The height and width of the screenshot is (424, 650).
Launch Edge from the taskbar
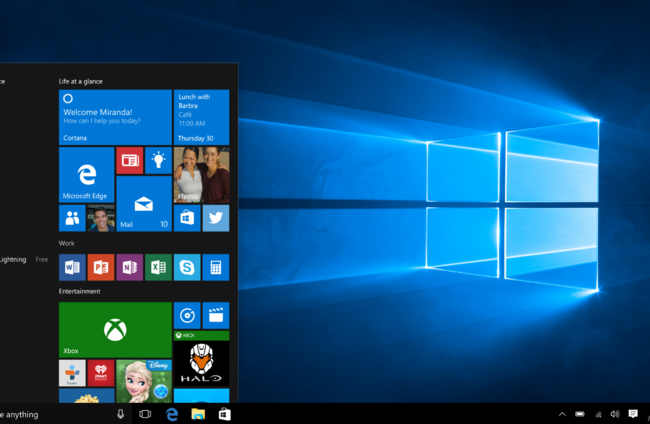click(172, 414)
